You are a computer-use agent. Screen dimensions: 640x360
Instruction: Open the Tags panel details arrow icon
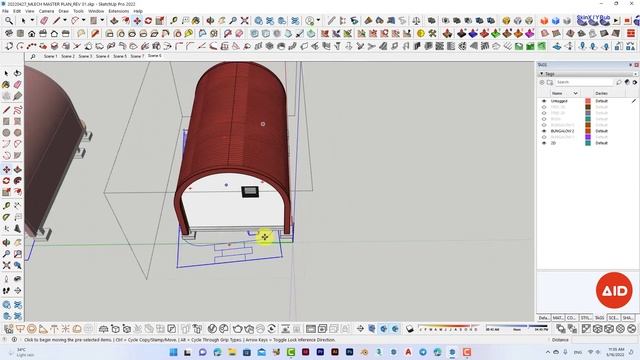[x=635, y=82]
